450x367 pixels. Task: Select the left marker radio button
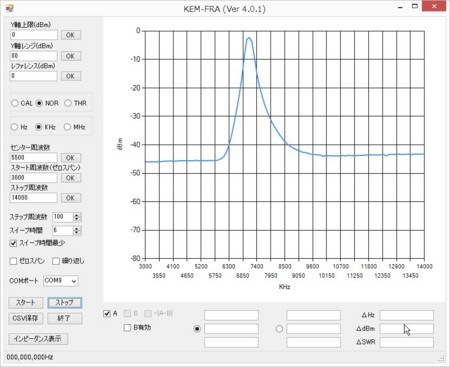(x=197, y=329)
